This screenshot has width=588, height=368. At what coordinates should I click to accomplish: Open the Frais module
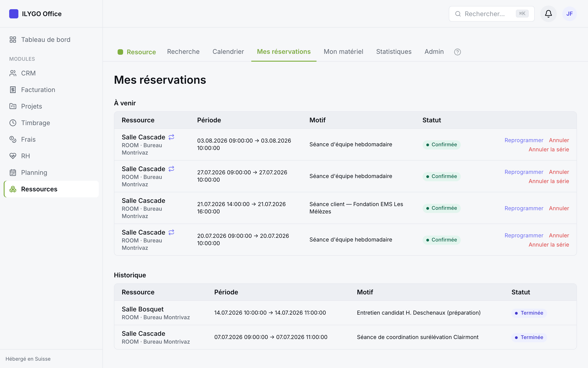pyautogui.click(x=51, y=139)
